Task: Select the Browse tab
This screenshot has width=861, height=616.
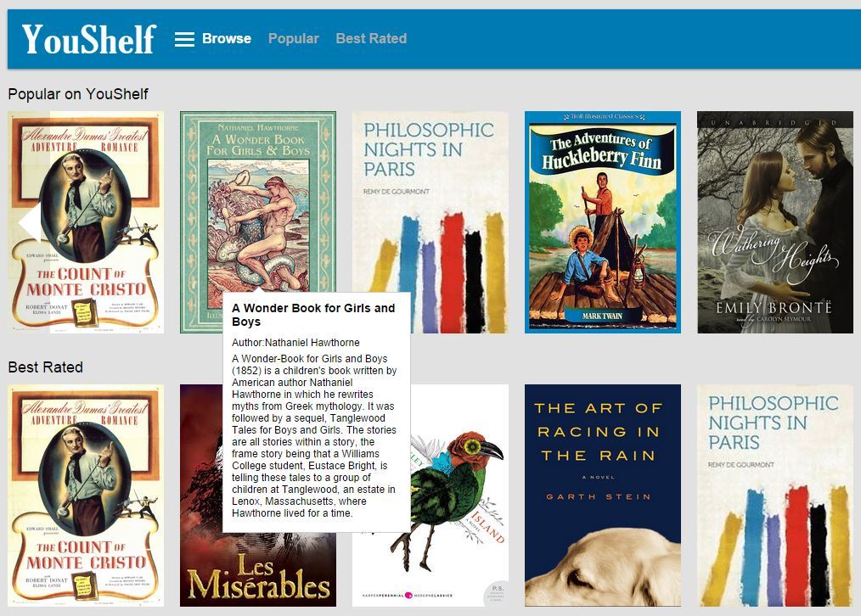Action: click(227, 38)
